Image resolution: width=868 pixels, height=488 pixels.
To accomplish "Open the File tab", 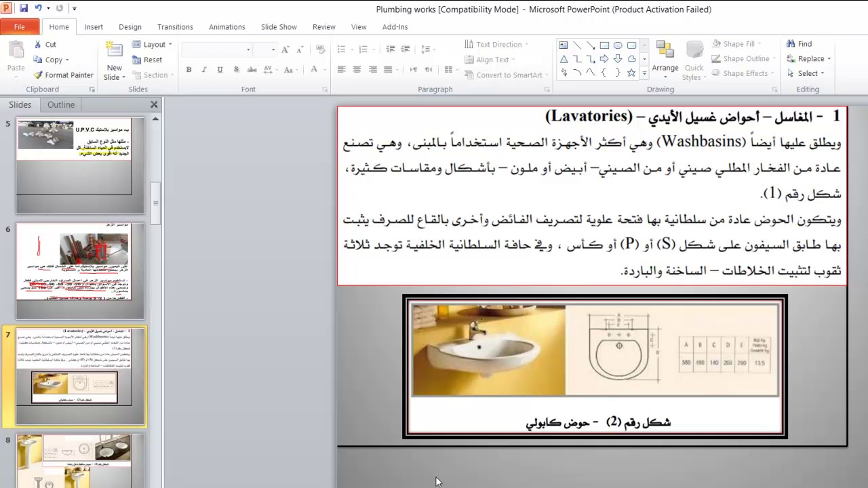I will (x=20, y=27).
